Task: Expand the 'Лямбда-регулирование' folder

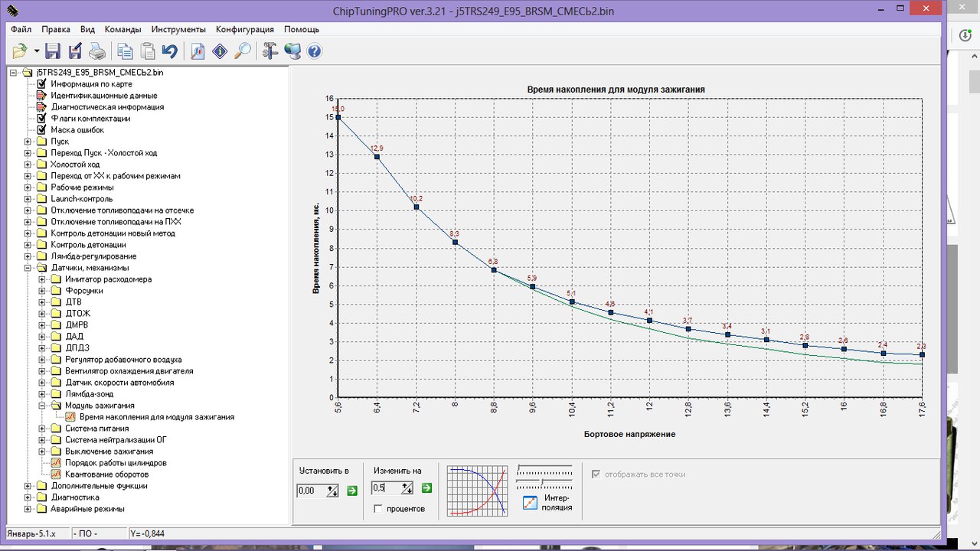Action: (28, 256)
